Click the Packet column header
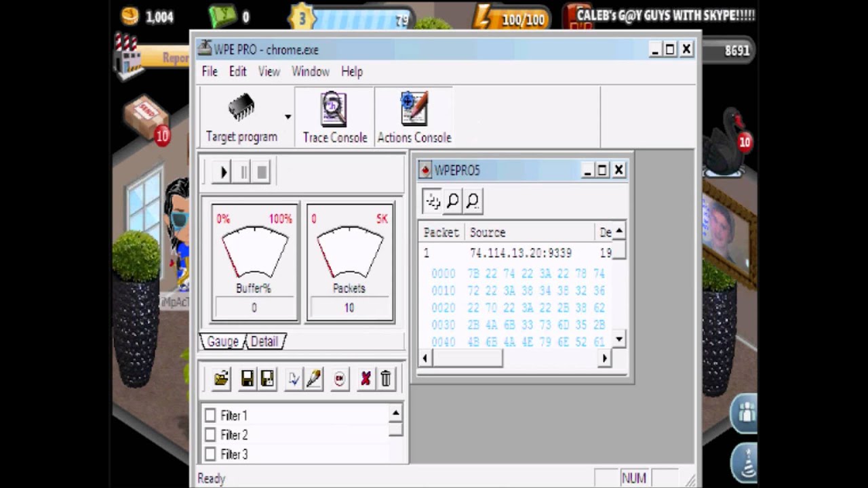 pyautogui.click(x=441, y=232)
